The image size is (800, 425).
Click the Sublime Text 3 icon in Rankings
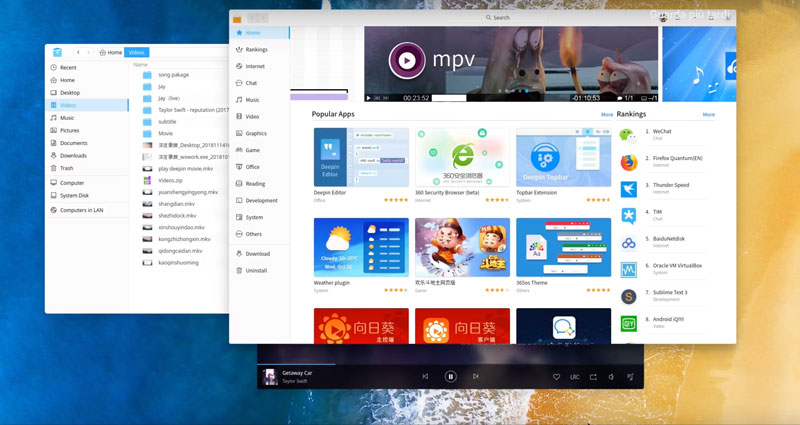(629, 296)
